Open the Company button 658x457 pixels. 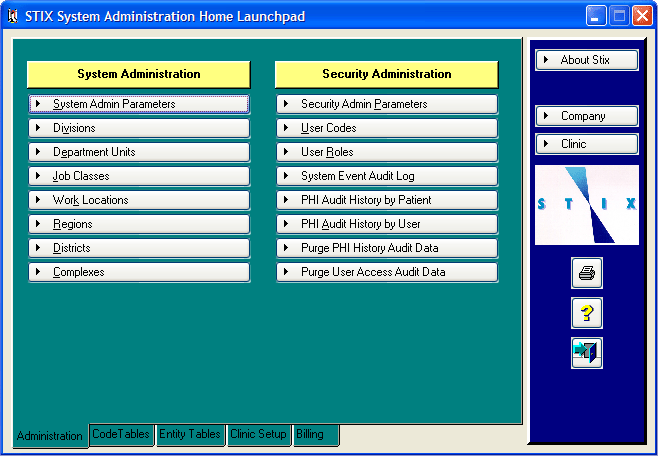[x=587, y=116]
